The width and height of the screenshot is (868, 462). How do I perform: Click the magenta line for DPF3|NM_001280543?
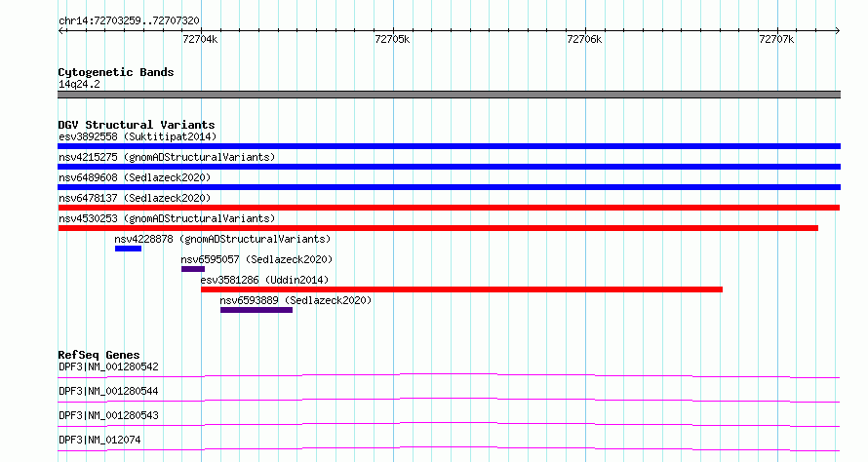[x=449, y=425]
